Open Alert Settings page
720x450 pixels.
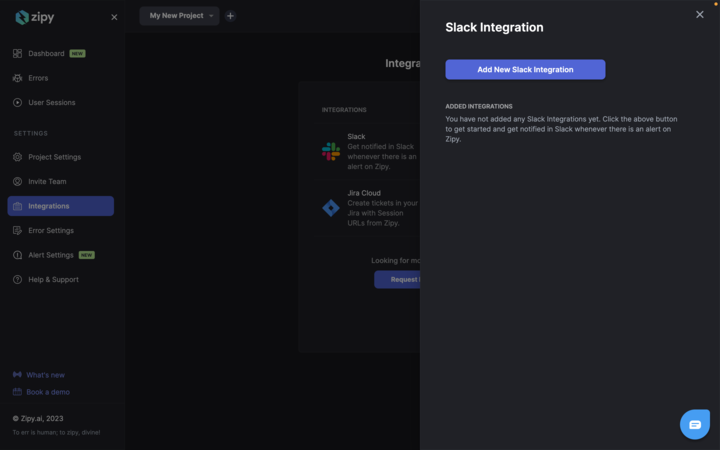coord(51,255)
